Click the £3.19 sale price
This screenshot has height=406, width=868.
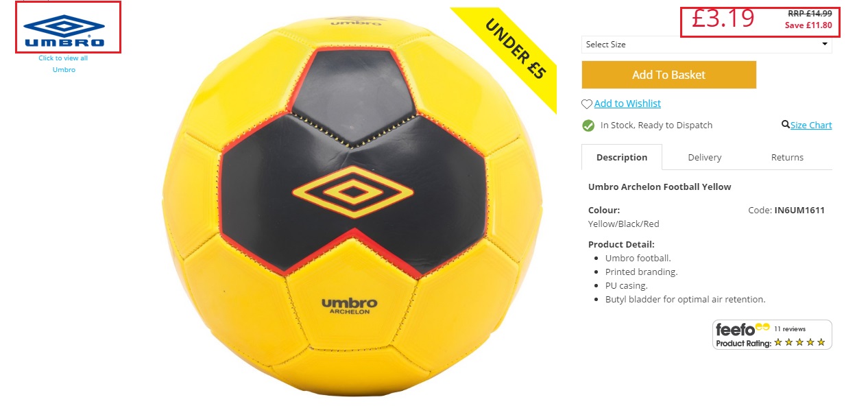(x=723, y=19)
